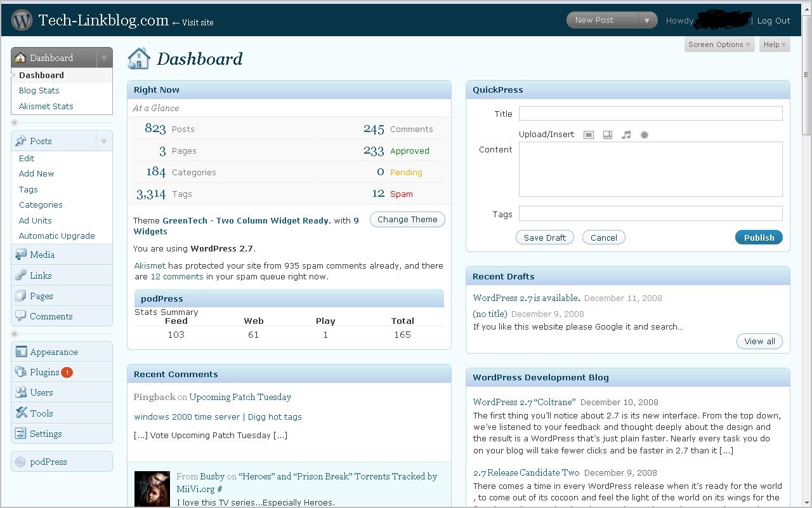Open Tags under Posts menu
The width and height of the screenshot is (812, 508).
pyautogui.click(x=29, y=189)
